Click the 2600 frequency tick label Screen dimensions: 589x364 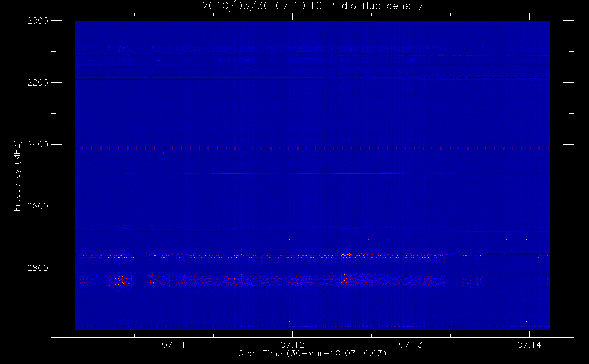[x=38, y=206]
